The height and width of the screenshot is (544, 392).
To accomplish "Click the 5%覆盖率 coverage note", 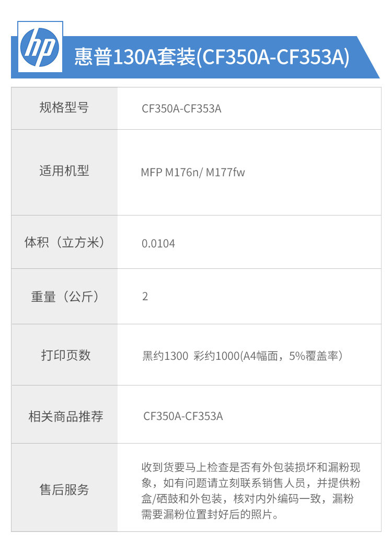I will click(x=314, y=356).
